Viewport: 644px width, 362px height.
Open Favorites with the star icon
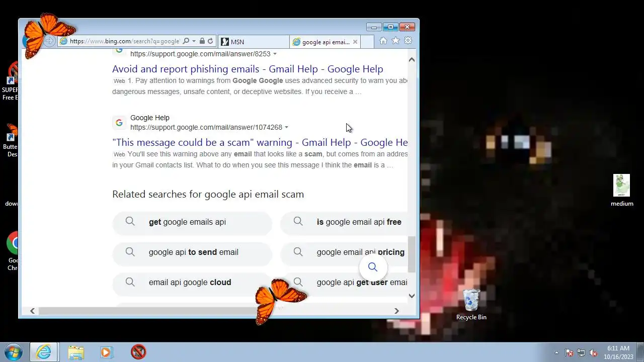pos(395,41)
